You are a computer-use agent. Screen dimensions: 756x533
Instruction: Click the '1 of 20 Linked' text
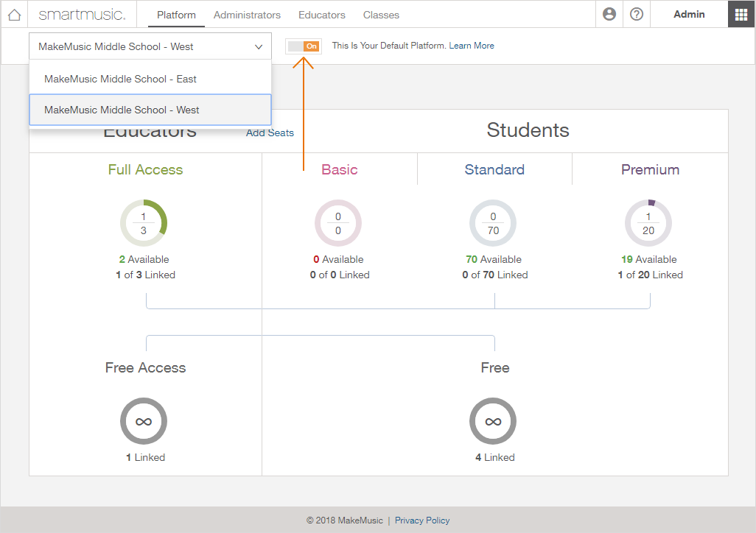click(x=651, y=275)
